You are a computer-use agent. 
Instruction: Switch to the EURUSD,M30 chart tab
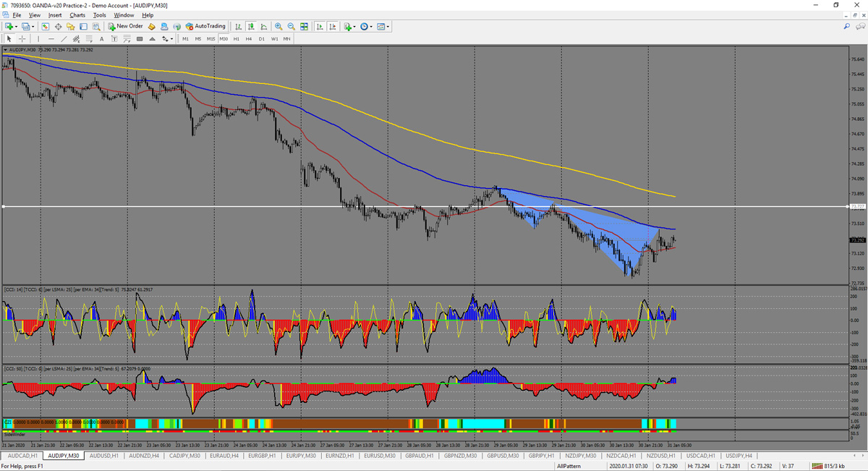[x=380, y=456]
